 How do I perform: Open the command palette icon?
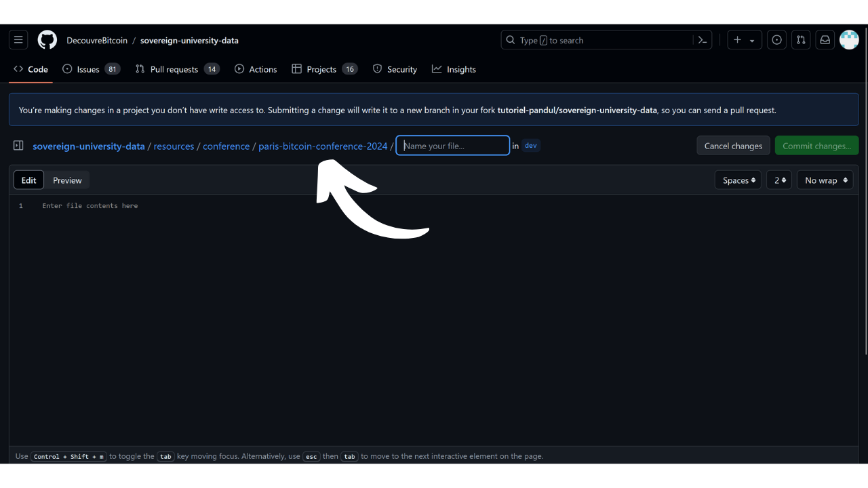pos(703,40)
